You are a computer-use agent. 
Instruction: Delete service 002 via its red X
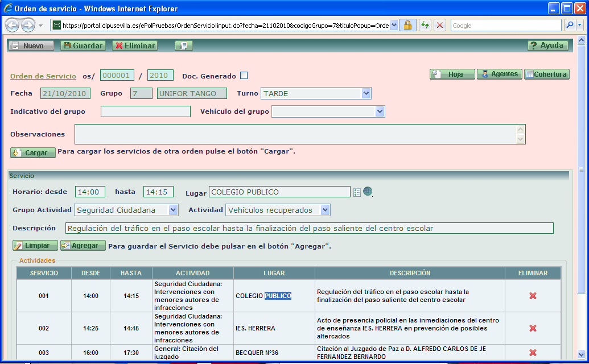(533, 328)
